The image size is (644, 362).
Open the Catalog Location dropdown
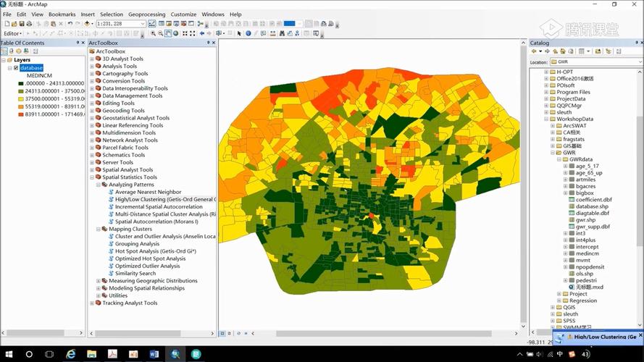pyautogui.click(x=640, y=62)
